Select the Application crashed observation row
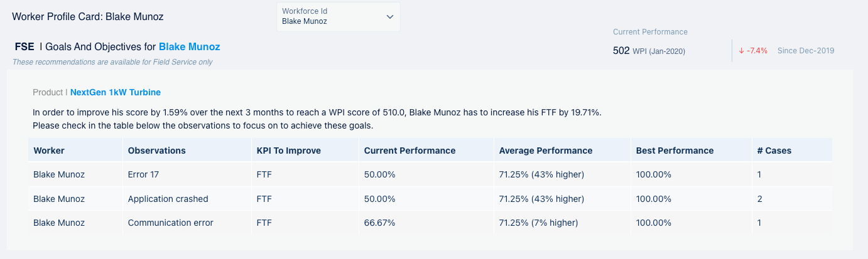Screen dimensions: 868x259 click(168, 199)
